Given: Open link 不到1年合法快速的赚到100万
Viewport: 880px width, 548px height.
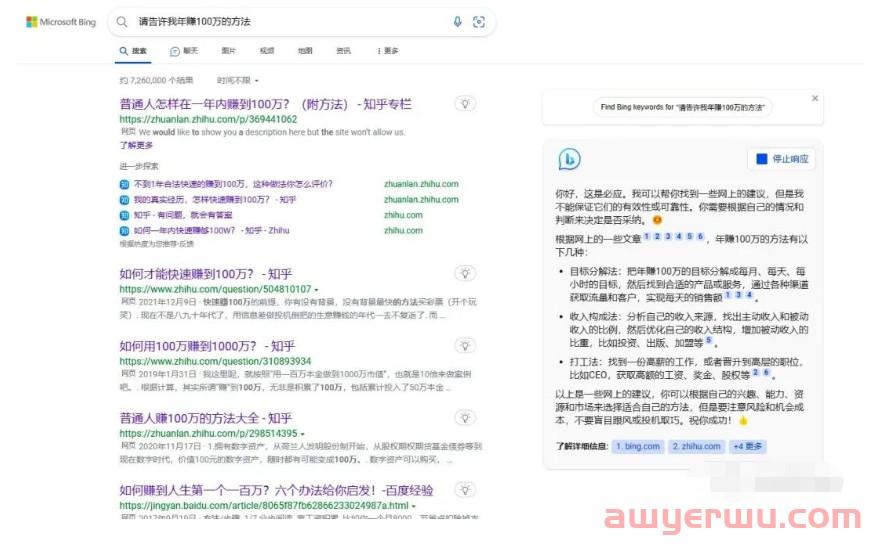Looking at the screenshot, I should click(x=233, y=184).
